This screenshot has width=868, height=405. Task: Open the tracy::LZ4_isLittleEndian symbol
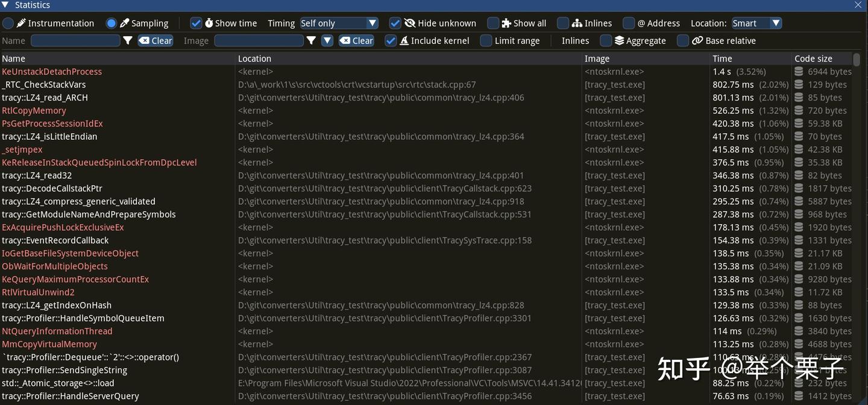tap(49, 136)
